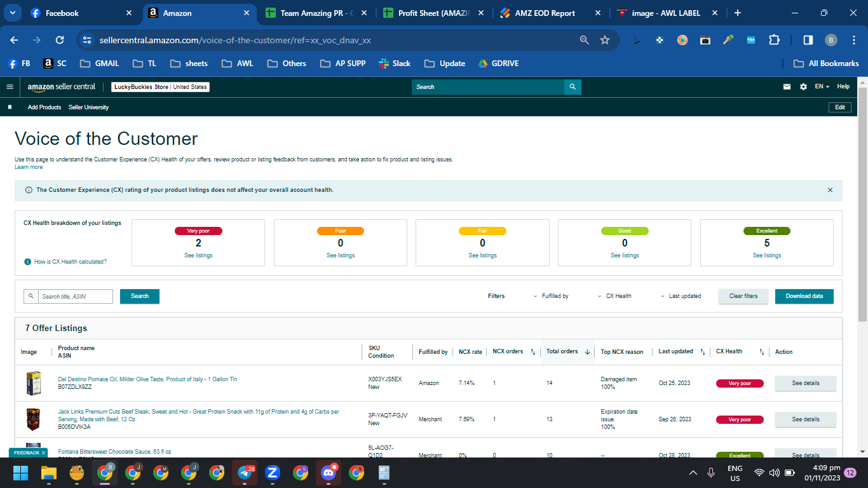Open the Calculator from the taskbar
Screen dimensions: 868x488
click(x=384, y=473)
